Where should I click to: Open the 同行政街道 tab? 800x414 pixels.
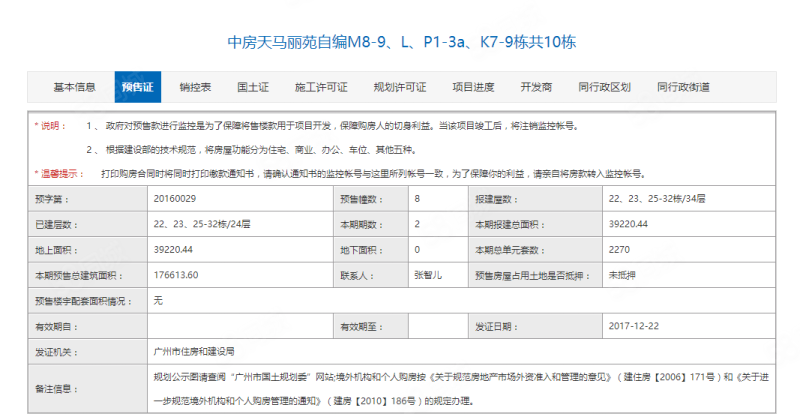click(684, 87)
